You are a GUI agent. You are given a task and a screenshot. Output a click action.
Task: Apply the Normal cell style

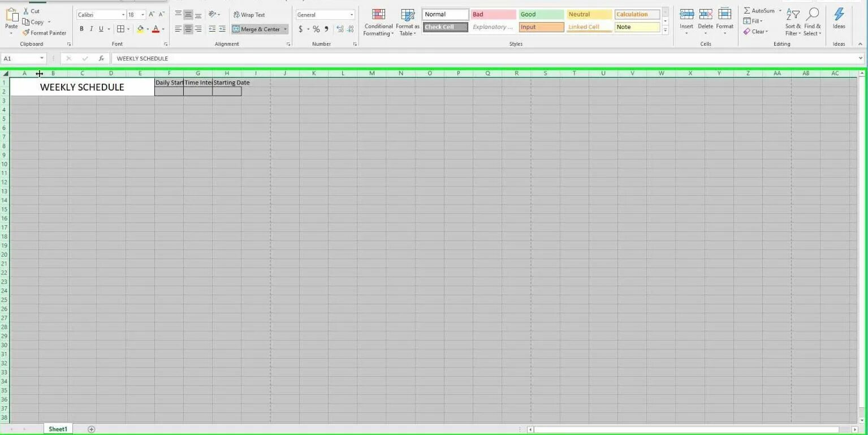446,15
